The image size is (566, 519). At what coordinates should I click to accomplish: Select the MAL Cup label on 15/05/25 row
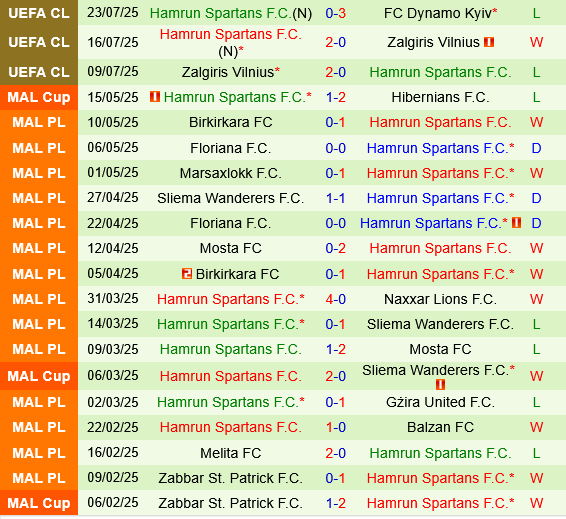point(39,97)
